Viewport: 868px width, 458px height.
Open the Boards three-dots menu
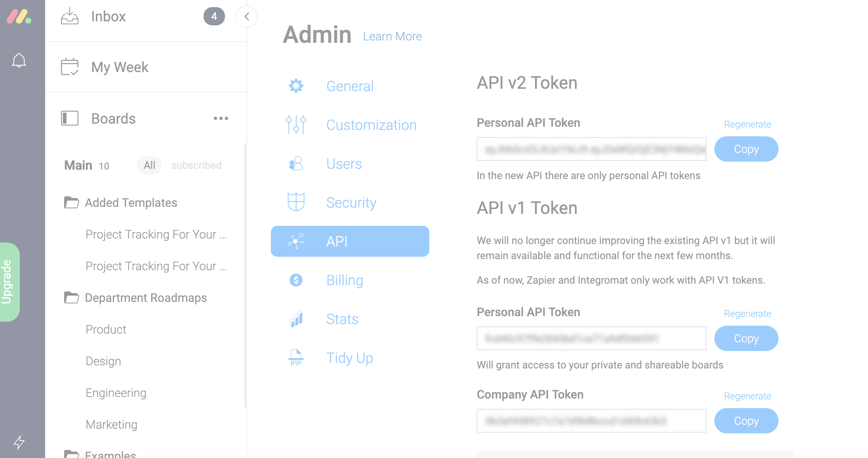point(221,118)
